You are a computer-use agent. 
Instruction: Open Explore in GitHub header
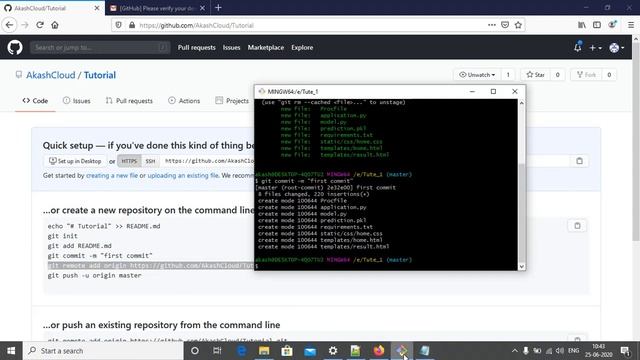pos(302,47)
